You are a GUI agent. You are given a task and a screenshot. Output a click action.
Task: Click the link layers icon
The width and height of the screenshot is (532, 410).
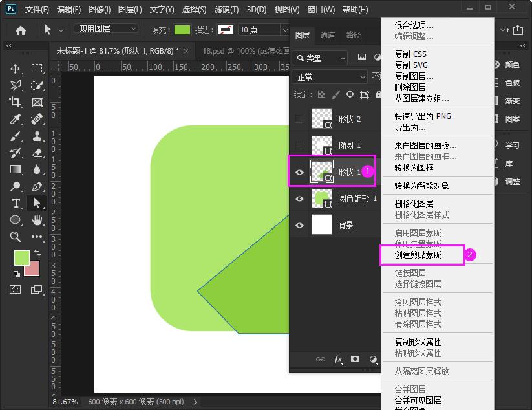(321, 359)
